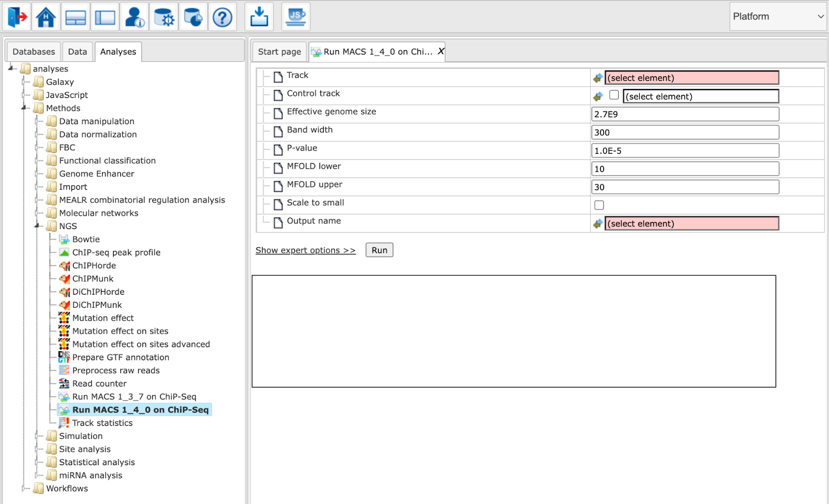Open the Start page tab

pyautogui.click(x=279, y=52)
